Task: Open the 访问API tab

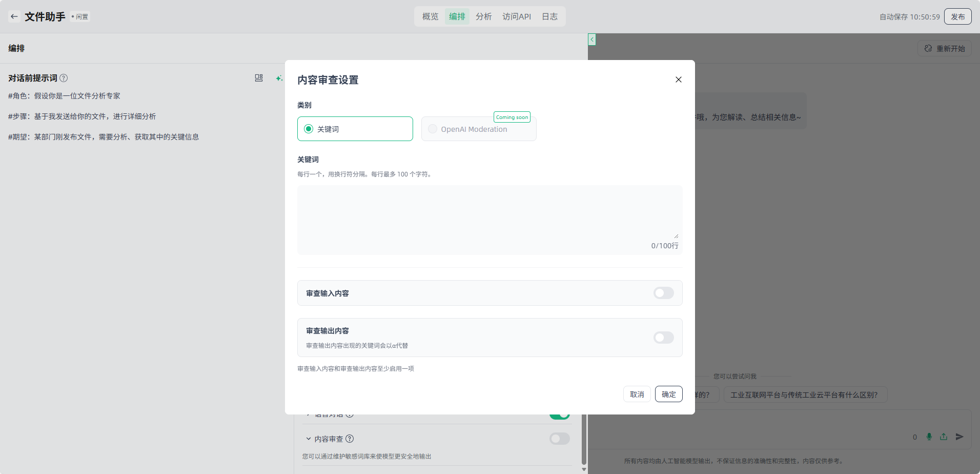Action: pyautogui.click(x=516, y=16)
